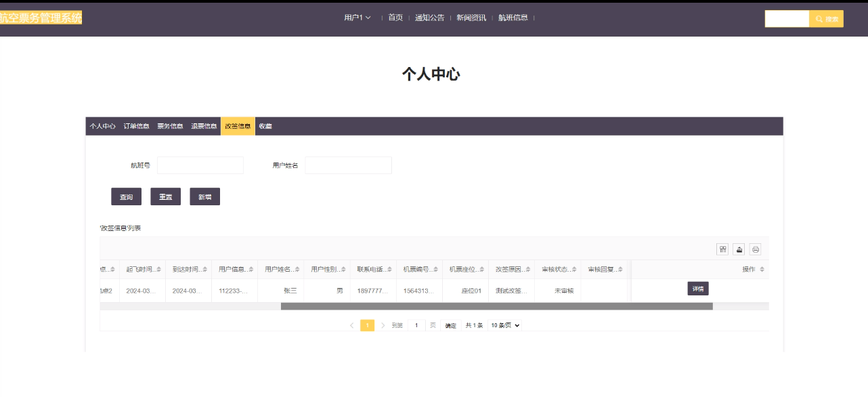Screen dimensions: 868x397
Task: Click the 航空票务管理系统 logo title
Action: [41, 18]
